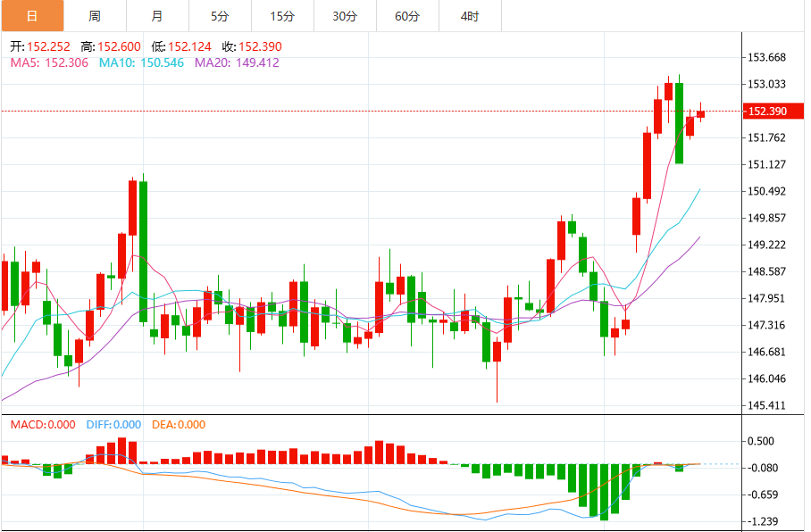Click the MA5 indicator label
This screenshot has height=532, width=811.
coord(49,63)
